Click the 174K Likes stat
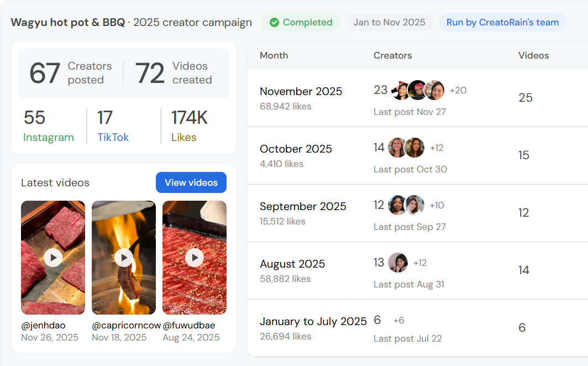 tap(190, 126)
